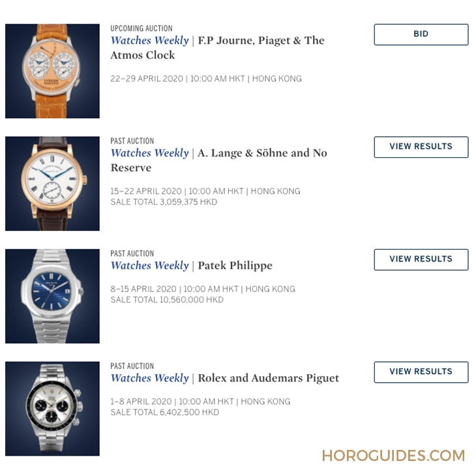Open the Rolex Daytona chronograph watch thumbnail
This screenshot has height=476, width=476.
[52, 408]
